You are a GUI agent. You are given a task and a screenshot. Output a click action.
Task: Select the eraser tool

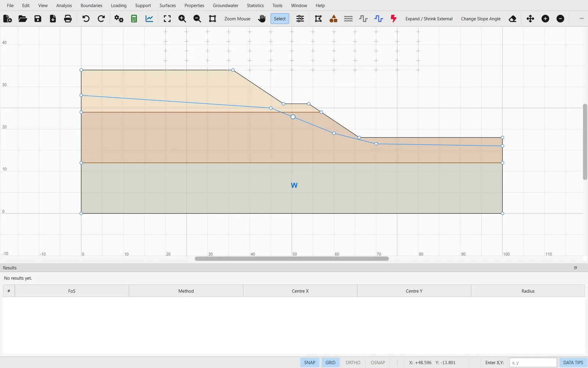[x=513, y=19]
